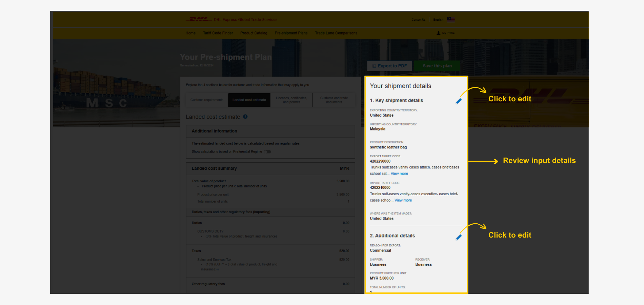Open My Profile user icon
Image resolution: width=644 pixels, height=305 pixels.
(x=438, y=33)
